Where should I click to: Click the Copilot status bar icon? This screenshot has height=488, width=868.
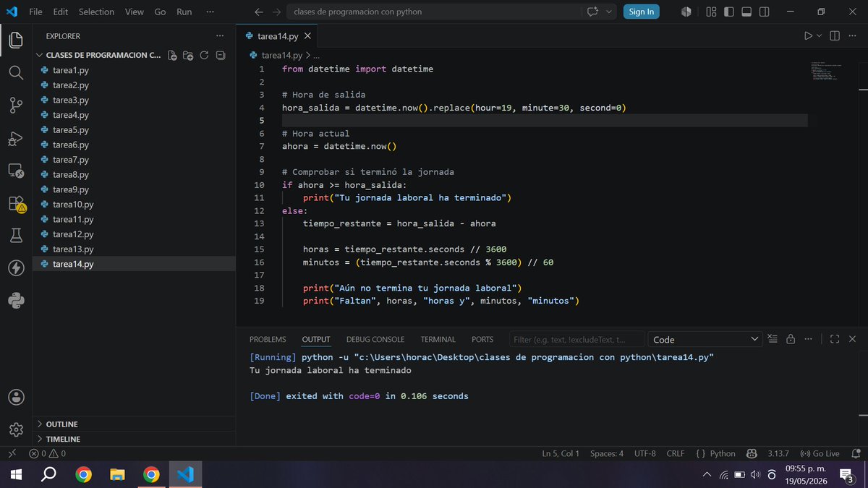coord(752,453)
